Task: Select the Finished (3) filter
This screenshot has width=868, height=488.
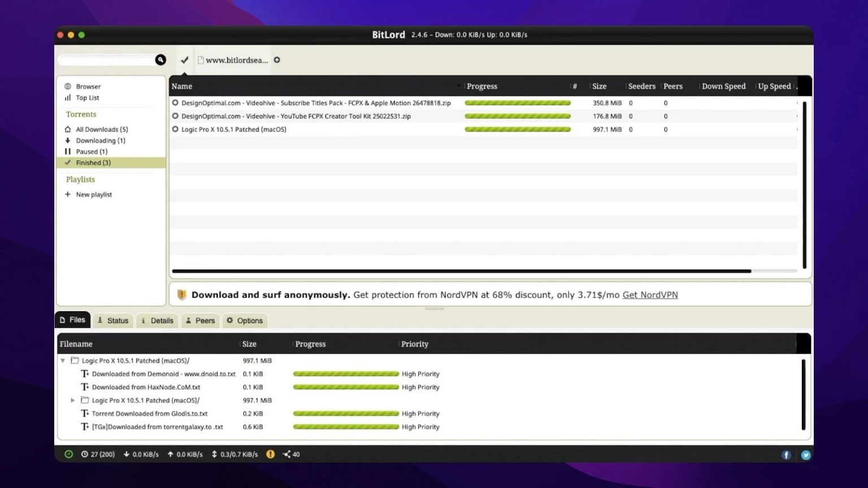Action: [93, 163]
